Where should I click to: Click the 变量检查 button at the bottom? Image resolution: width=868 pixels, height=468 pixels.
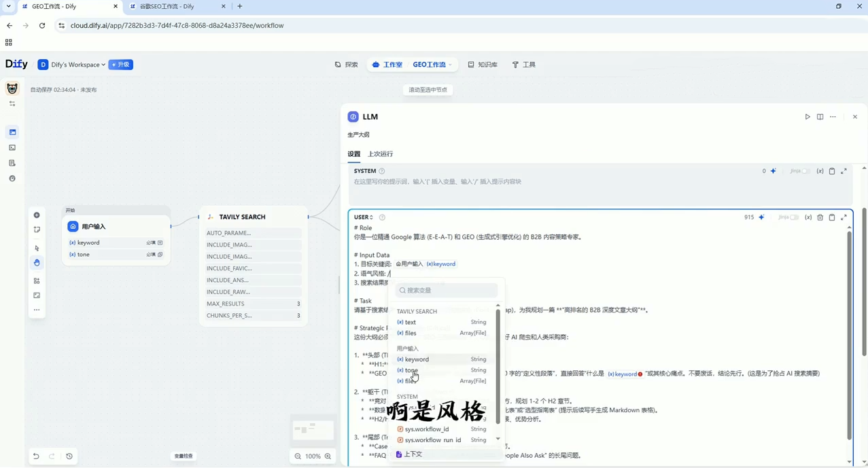[183, 456]
